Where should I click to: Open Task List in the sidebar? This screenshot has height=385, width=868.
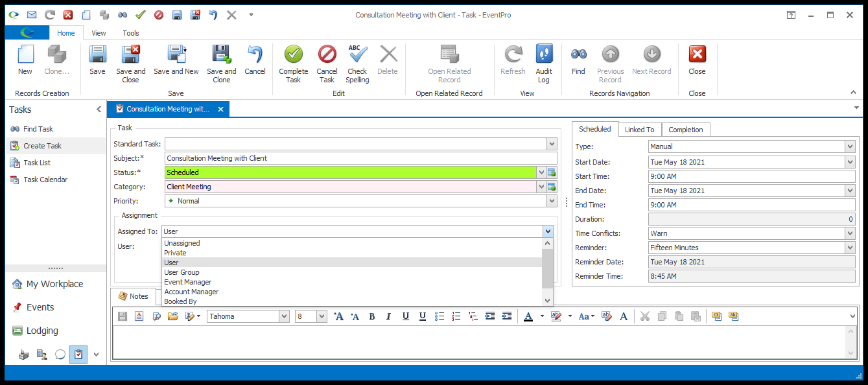pos(37,163)
